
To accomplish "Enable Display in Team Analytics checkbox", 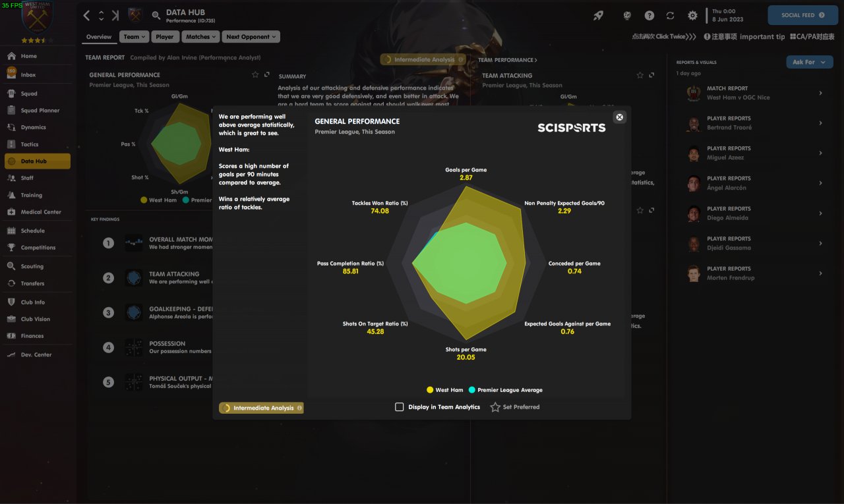I will pos(399,407).
